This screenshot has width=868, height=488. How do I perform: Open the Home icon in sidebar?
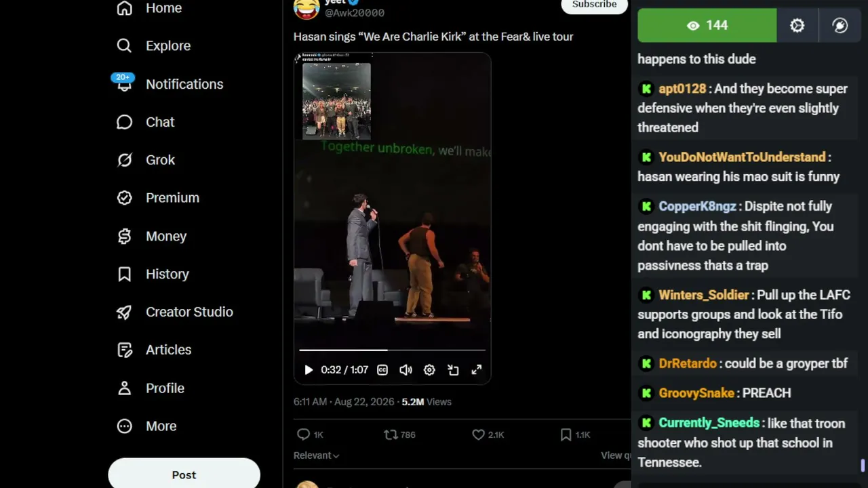point(124,8)
